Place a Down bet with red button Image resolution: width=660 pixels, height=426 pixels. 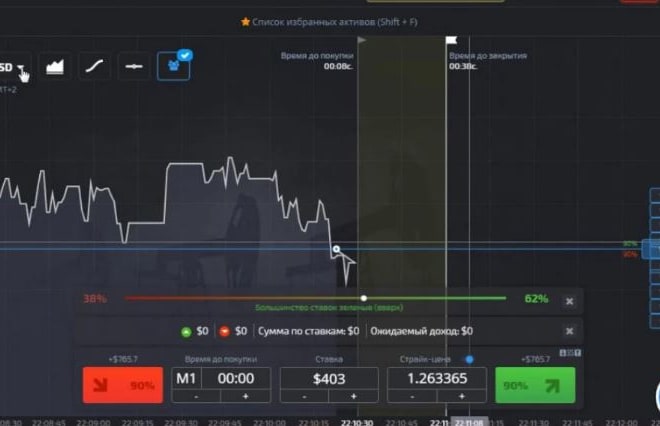123,385
